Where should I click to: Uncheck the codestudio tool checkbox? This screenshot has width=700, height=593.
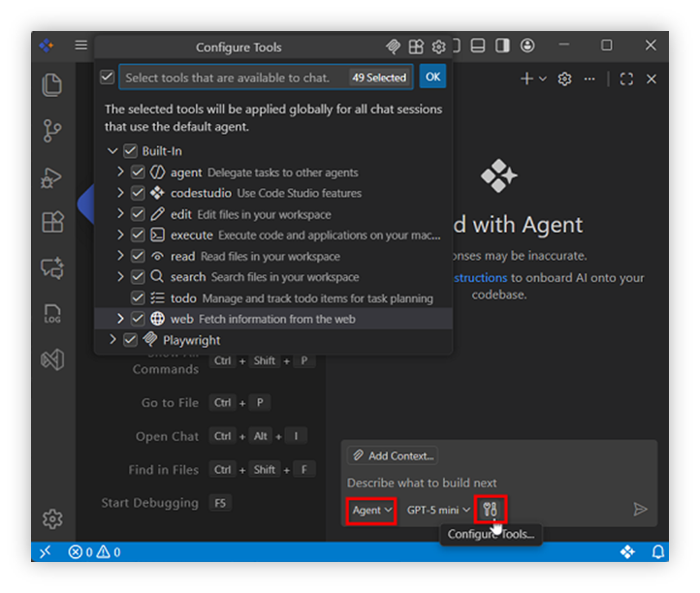(138, 193)
